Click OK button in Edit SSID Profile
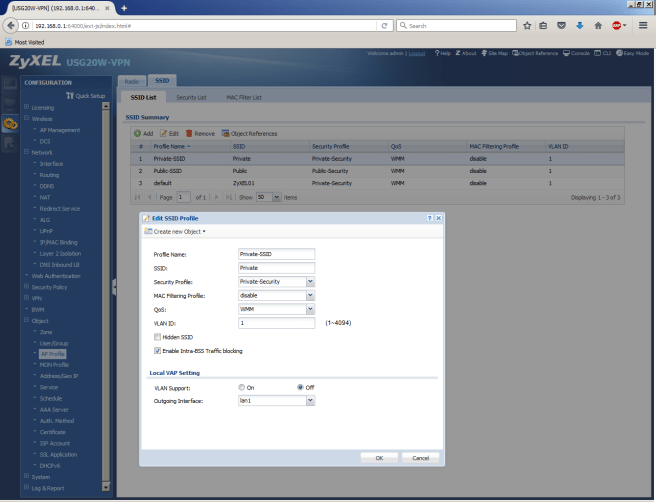Image resolution: width=656 pixels, height=502 pixels. click(379, 457)
